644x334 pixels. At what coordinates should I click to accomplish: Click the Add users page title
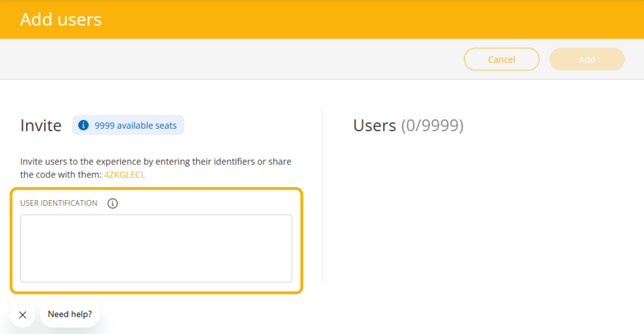(61, 19)
